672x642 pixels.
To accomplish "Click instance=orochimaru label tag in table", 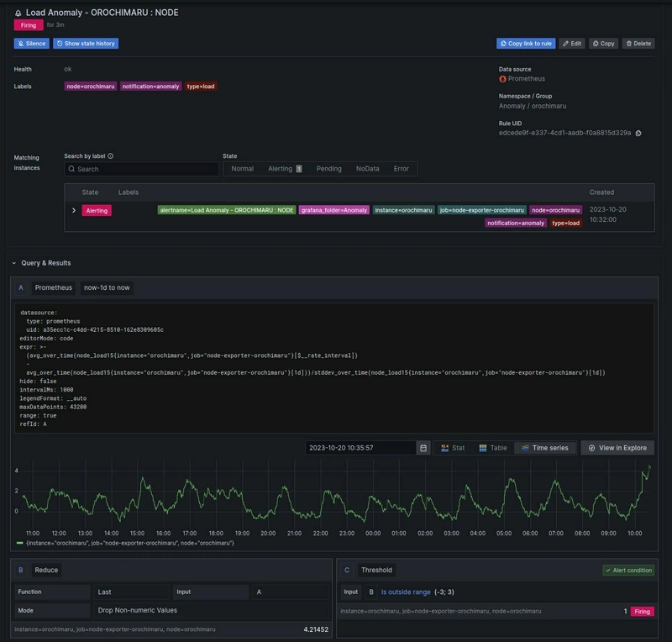I will (403, 210).
